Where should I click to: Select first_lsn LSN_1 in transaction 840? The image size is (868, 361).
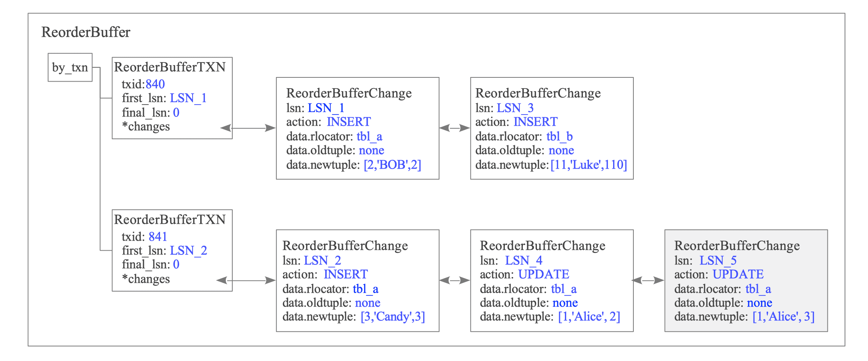pyautogui.click(x=188, y=98)
